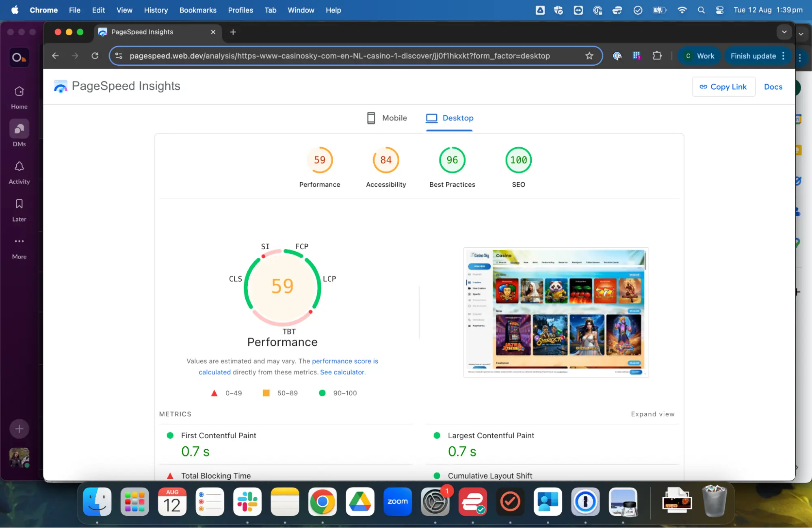Click the address bar URL
The height and width of the screenshot is (528, 812).
point(340,56)
